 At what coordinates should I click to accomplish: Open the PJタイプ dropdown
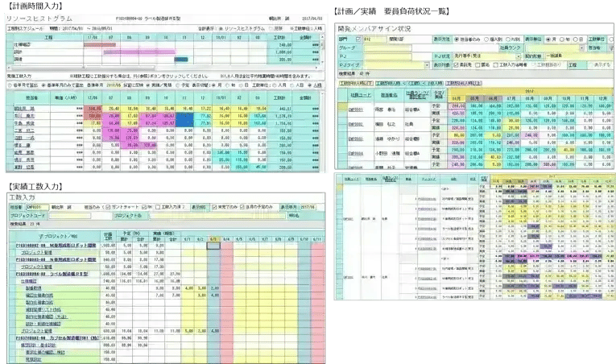click(426, 64)
